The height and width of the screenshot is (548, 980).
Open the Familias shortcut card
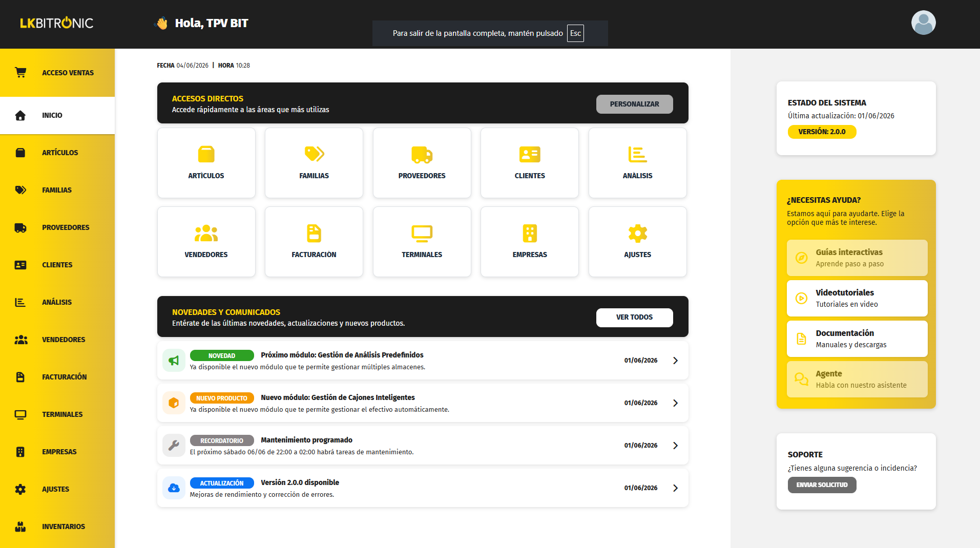(x=314, y=163)
